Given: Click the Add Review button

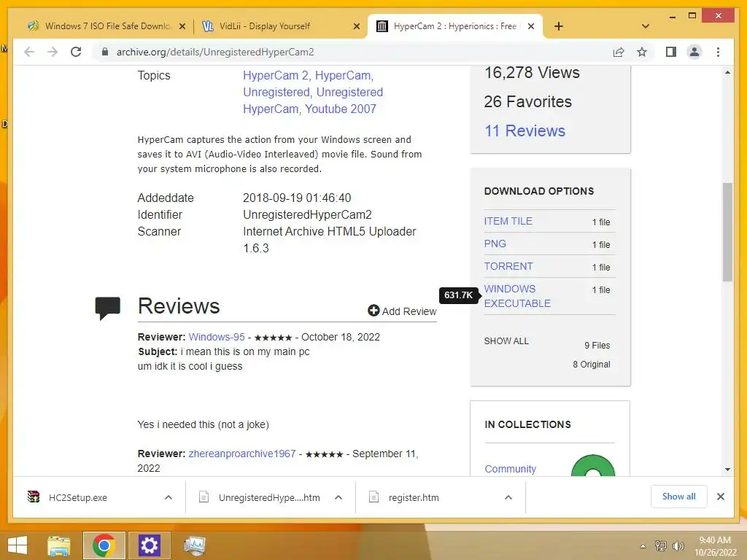Looking at the screenshot, I should pyautogui.click(x=402, y=311).
